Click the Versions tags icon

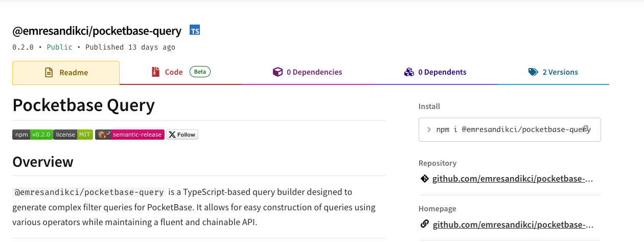point(534,72)
